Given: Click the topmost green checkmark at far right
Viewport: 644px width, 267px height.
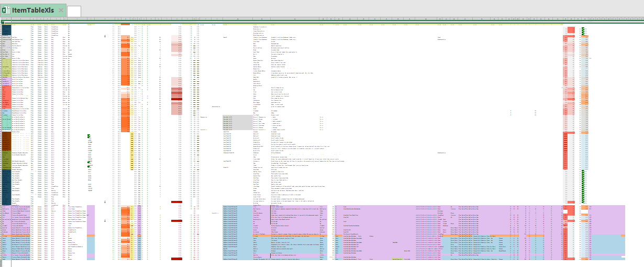Looking at the screenshot, I should point(583,28).
